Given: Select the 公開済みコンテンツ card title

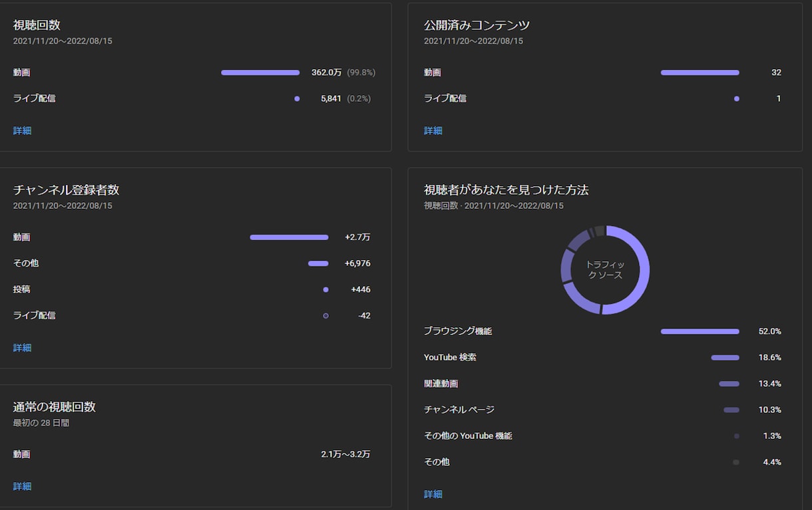Looking at the screenshot, I should (477, 25).
